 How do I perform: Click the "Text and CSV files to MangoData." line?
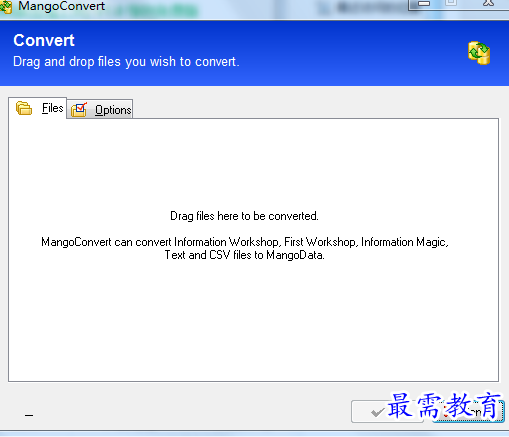point(244,255)
